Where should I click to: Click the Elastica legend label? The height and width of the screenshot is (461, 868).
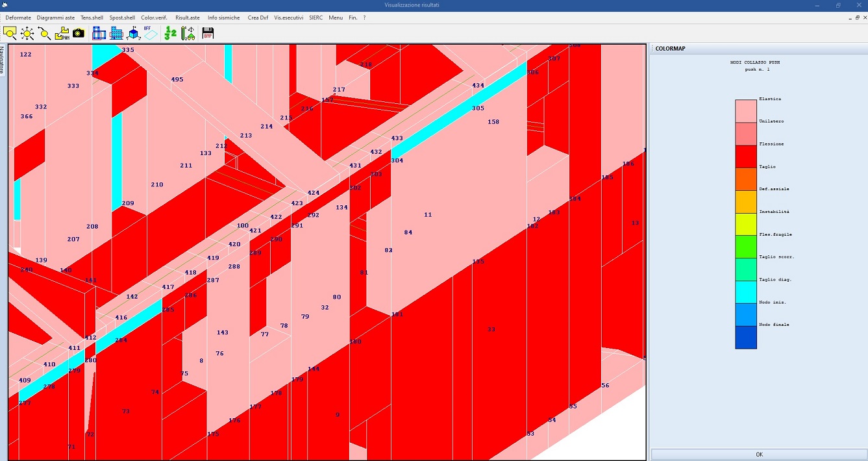[x=770, y=99]
